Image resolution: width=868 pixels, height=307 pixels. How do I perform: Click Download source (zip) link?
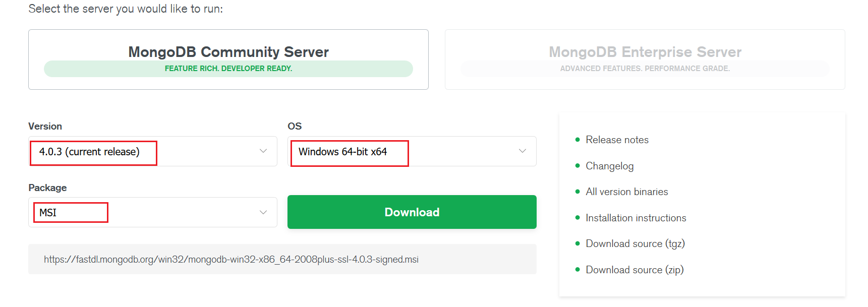click(634, 270)
